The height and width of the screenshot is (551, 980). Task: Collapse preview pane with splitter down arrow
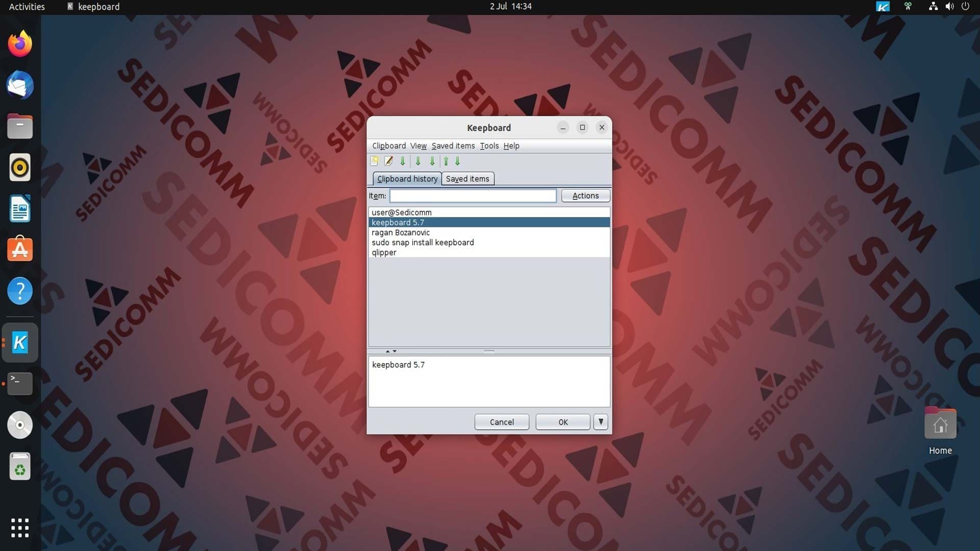[x=395, y=351]
